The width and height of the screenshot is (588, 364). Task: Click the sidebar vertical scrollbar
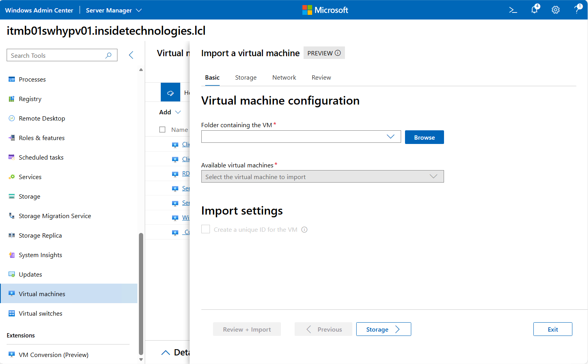click(x=141, y=293)
